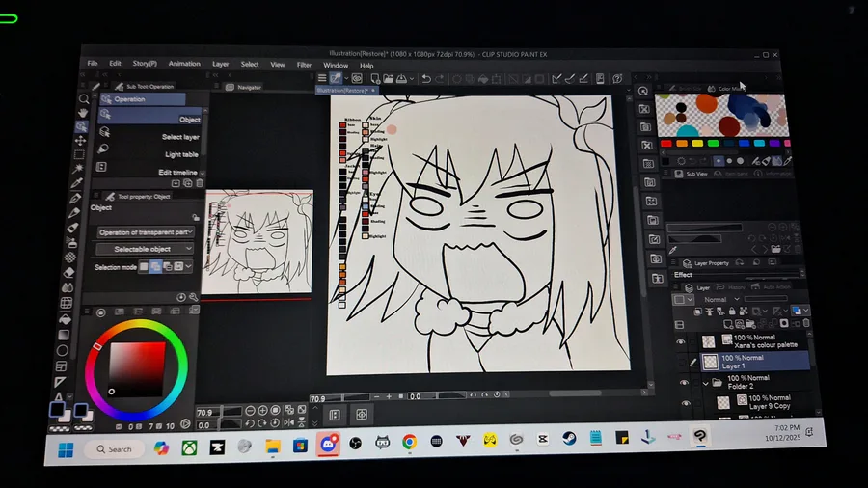868x488 pixels.
Task: Select the Object sub tool
Action: [151, 116]
